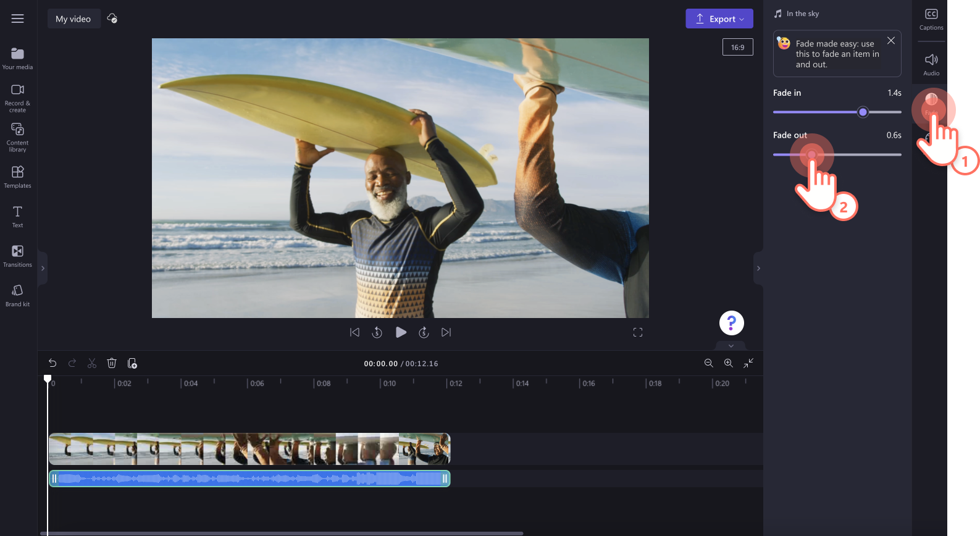Screen dimensions: 980x536
Task: Open Record & create panel
Action: coord(17,98)
